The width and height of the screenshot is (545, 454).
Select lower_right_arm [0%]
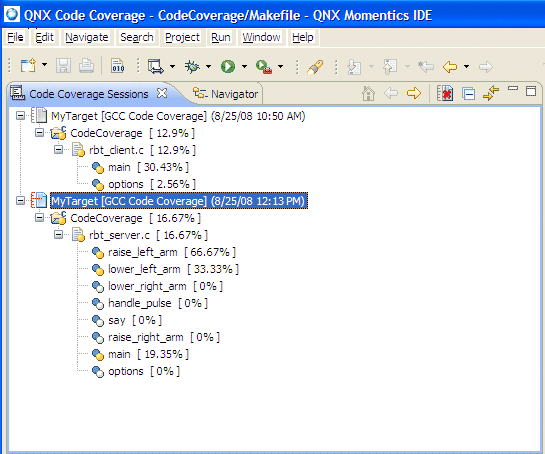click(x=165, y=286)
